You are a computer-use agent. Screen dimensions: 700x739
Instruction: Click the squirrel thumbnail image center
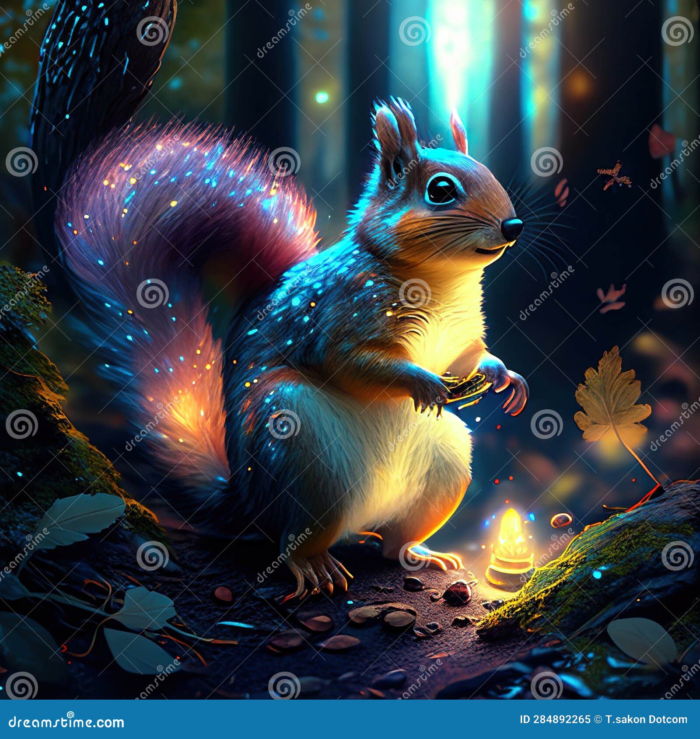pos(350,350)
